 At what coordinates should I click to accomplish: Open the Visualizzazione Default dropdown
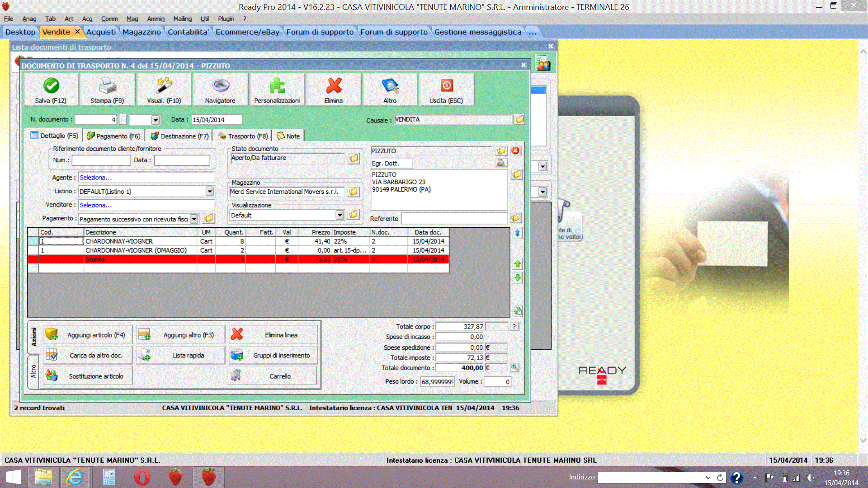click(x=340, y=216)
